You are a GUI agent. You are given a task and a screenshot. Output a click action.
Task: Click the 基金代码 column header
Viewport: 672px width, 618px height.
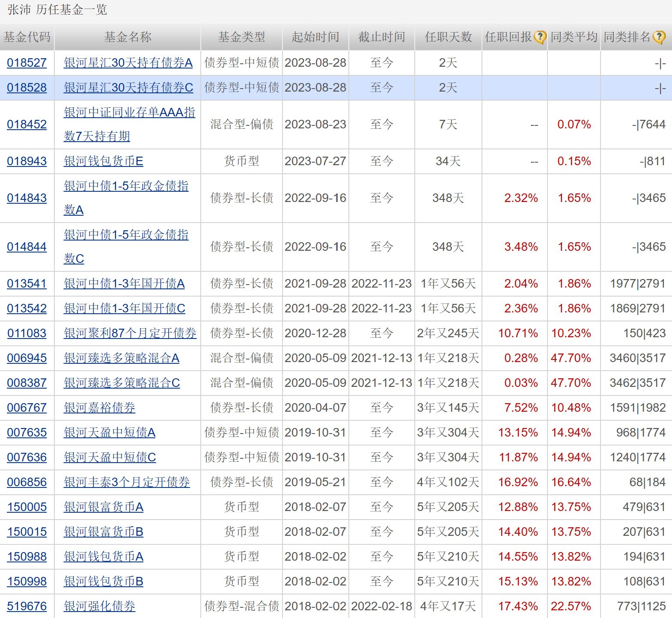27,37
